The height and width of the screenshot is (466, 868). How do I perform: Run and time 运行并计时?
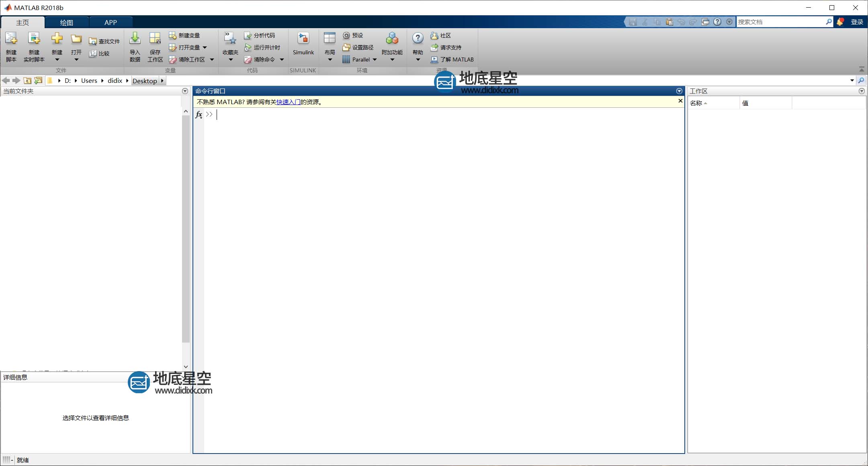pyautogui.click(x=262, y=47)
